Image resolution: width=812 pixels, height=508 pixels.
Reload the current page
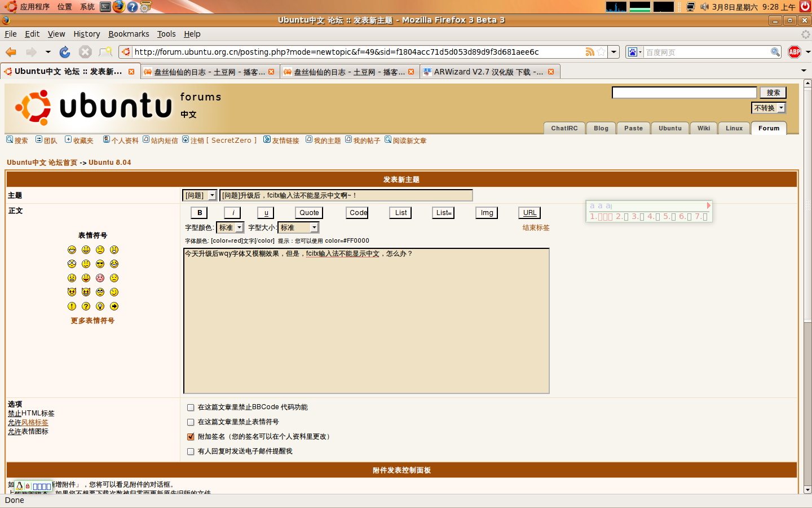[65, 52]
